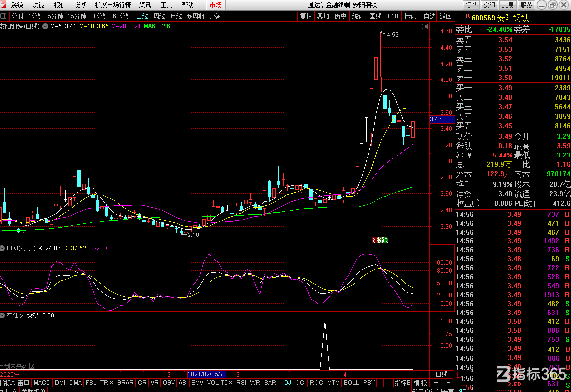Viewport: 571px width, 392px height.
Task: Click the diamond marker icon above the chart
Action: (415, 26)
